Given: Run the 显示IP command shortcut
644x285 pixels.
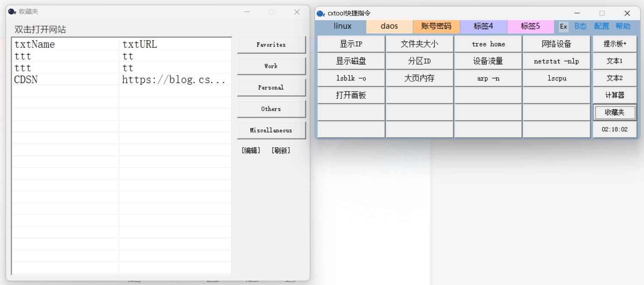Looking at the screenshot, I should [351, 44].
